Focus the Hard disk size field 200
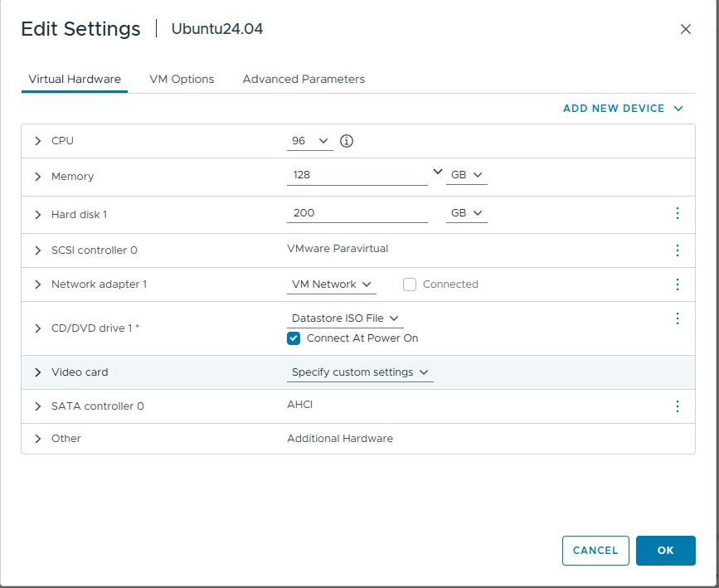Screen dimensions: 719x588 pyautogui.click(x=357, y=213)
